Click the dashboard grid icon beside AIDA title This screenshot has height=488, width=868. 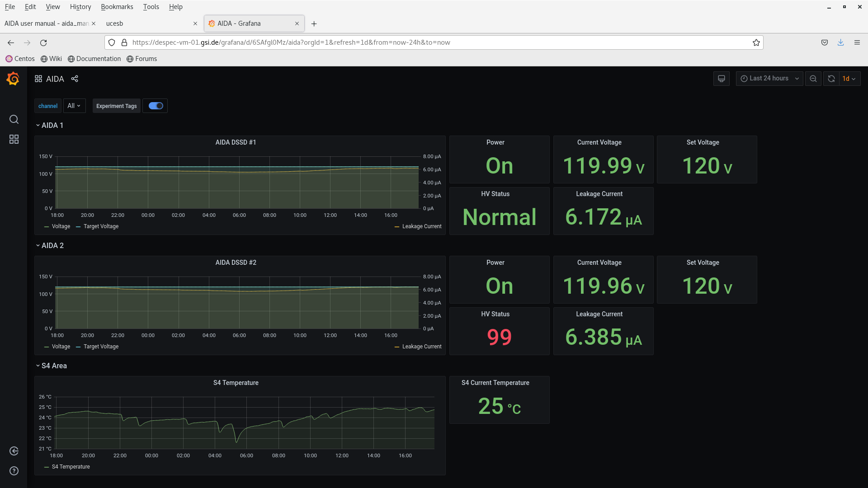[x=38, y=79]
